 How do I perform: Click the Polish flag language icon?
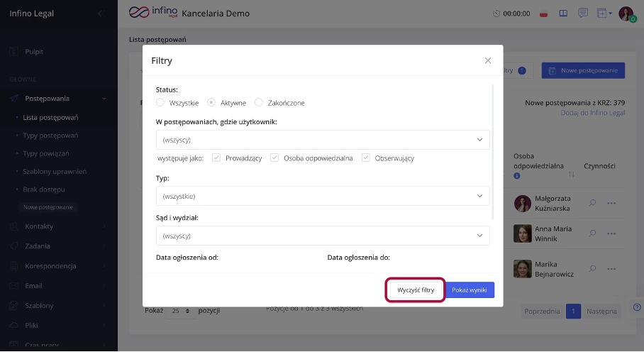coord(544,13)
